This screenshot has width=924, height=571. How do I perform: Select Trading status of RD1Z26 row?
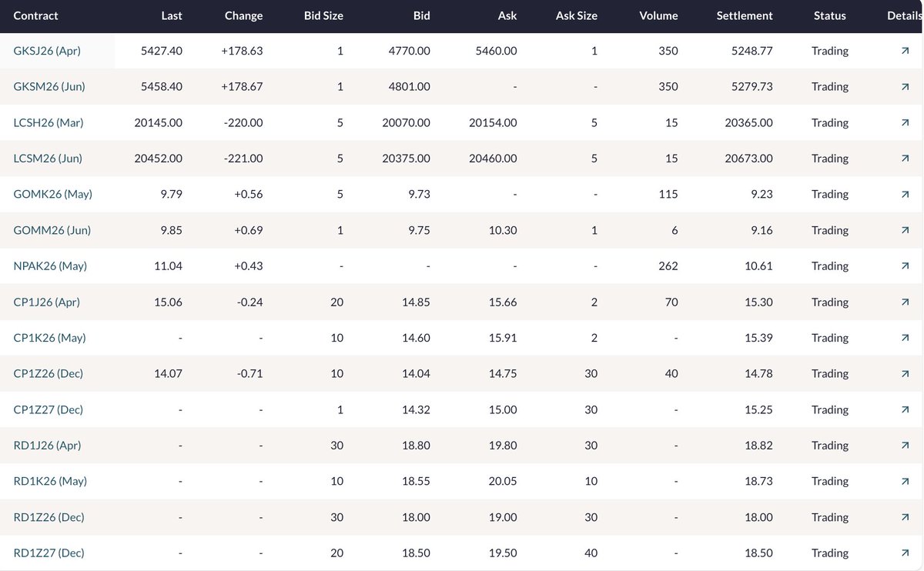click(830, 517)
